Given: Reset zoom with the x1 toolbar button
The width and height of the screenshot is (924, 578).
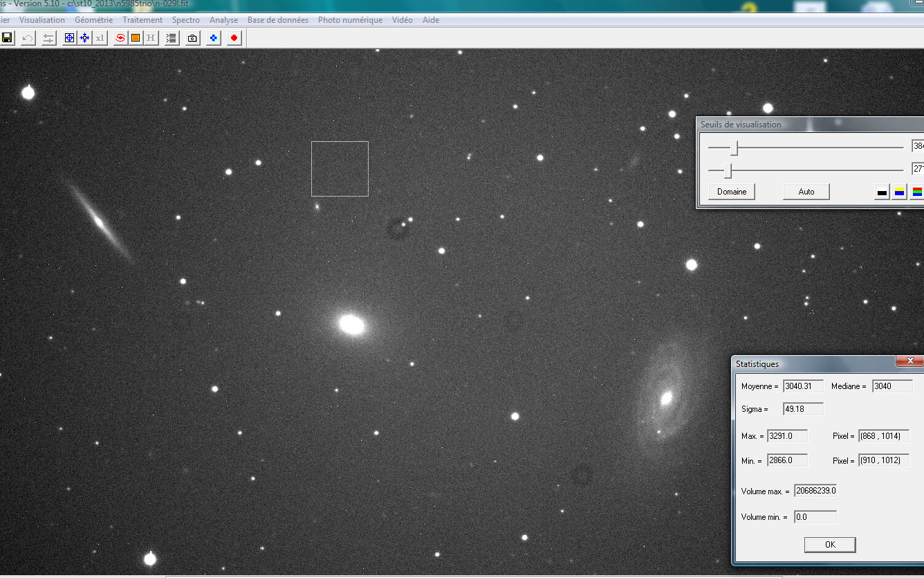Looking at the screenshot, I should click(100, 37).
